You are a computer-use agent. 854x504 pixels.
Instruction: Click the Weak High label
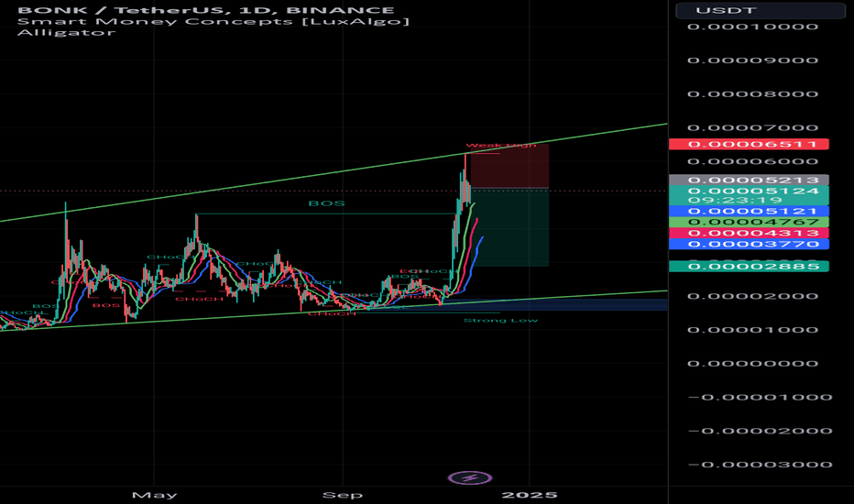point(501,146)
